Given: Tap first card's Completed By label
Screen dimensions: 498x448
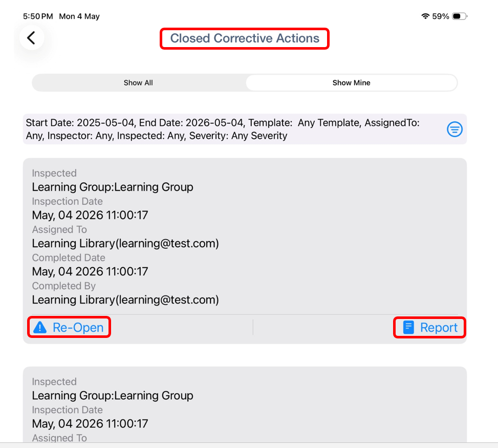Looking at the screenshot, I should 64,286.
